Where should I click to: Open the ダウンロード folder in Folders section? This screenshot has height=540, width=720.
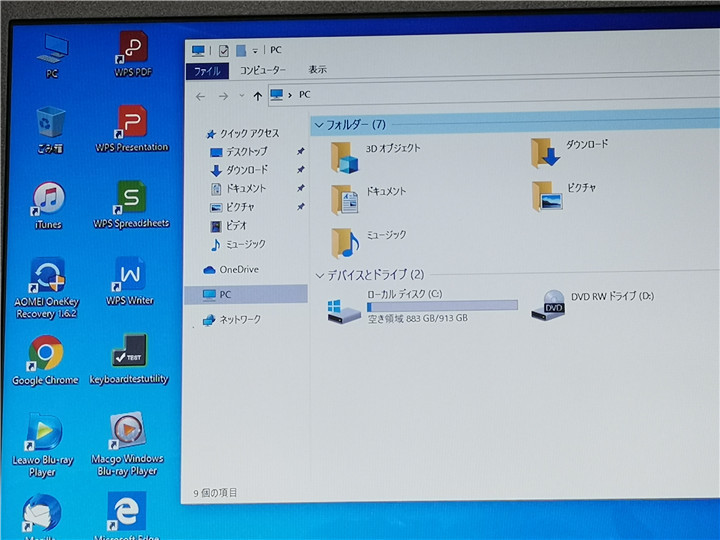coord(569,153)
